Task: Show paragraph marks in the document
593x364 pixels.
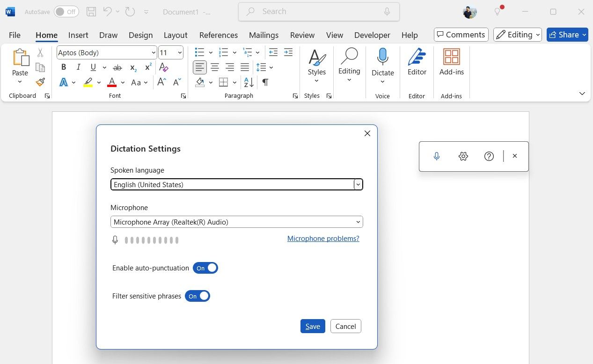Action: click(x=265, y=82)
